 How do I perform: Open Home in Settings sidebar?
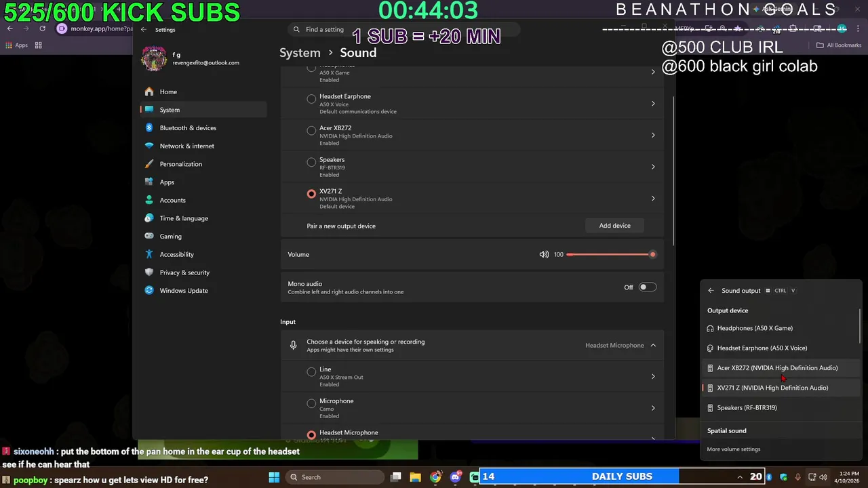click(x=203, y=91)
